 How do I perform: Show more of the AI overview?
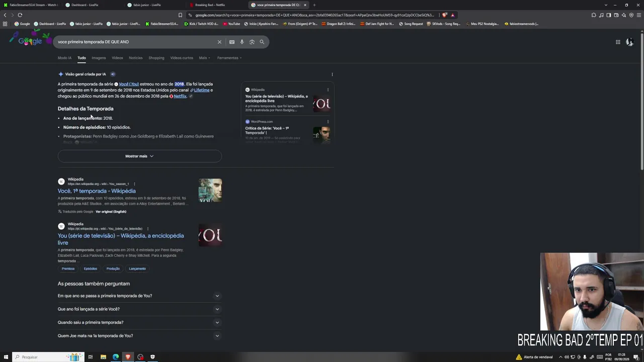pyautogui.click(x=139, y=156)
